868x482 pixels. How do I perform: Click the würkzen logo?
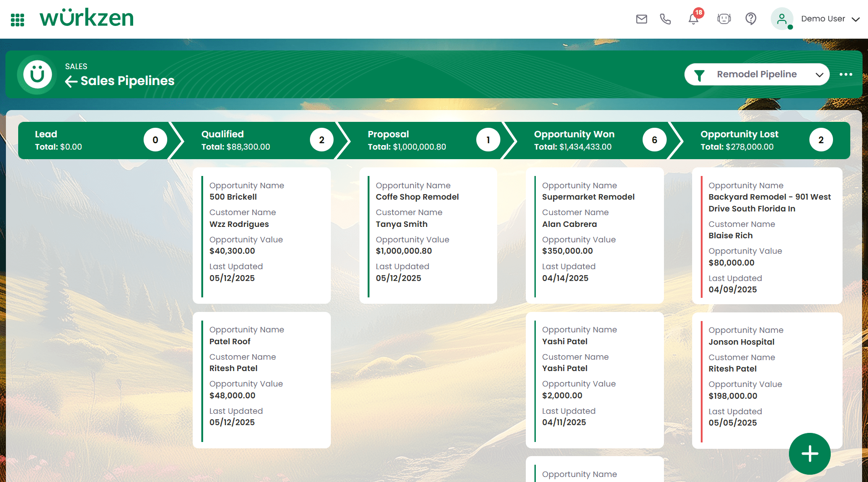pos(87,19)
